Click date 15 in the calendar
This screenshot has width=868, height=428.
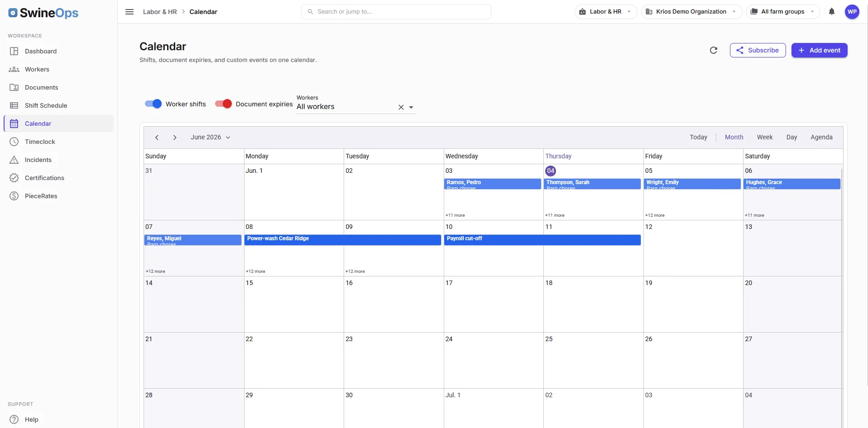[x=249, y=283]
